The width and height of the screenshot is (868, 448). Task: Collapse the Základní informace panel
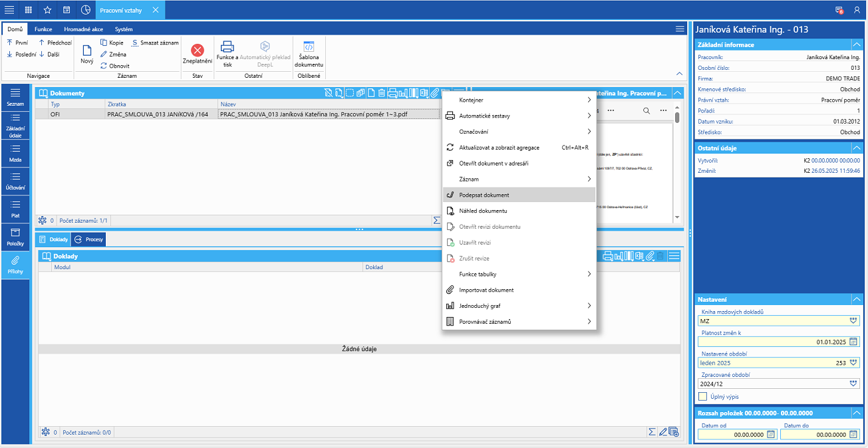click(856, 45)
